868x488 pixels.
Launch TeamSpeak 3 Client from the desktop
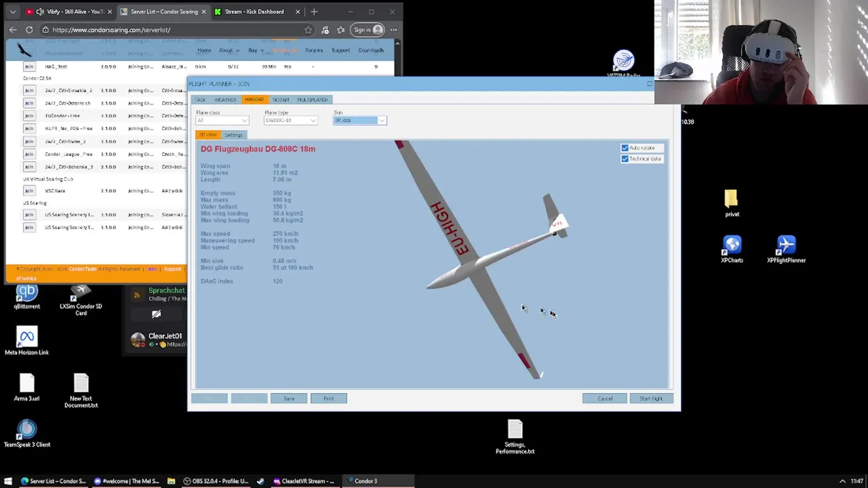coord(26,434)
